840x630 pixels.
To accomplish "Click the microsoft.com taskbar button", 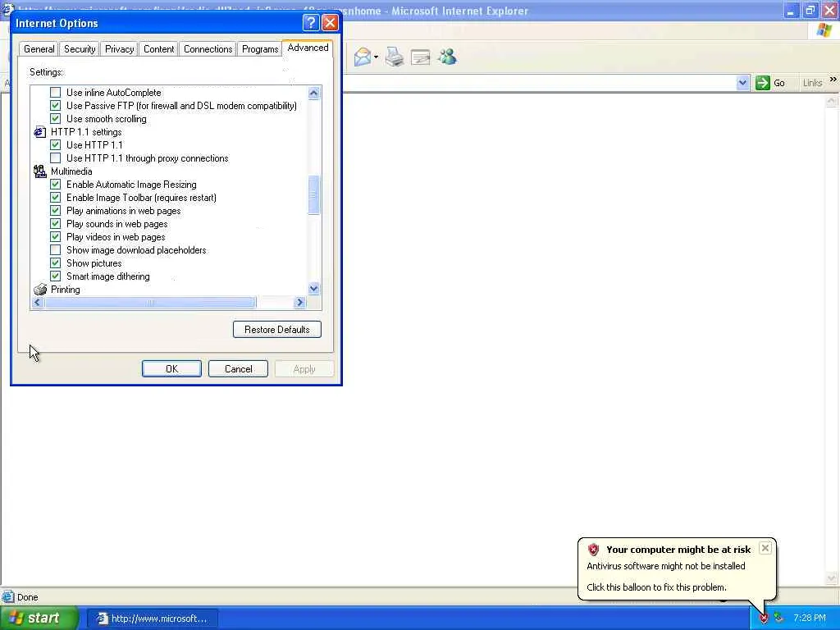I will click(x=153, y=619).
